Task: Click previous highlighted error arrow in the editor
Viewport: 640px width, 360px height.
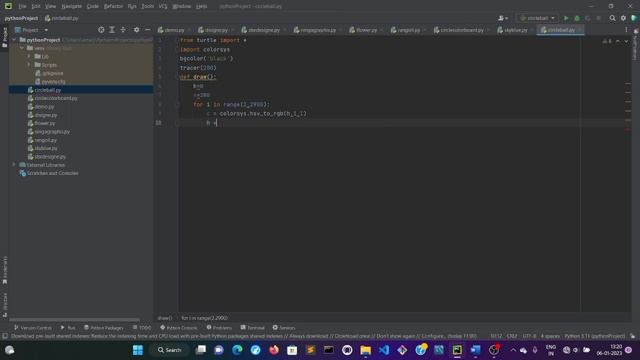Action: pyautogui.click(x=618, y=41)
